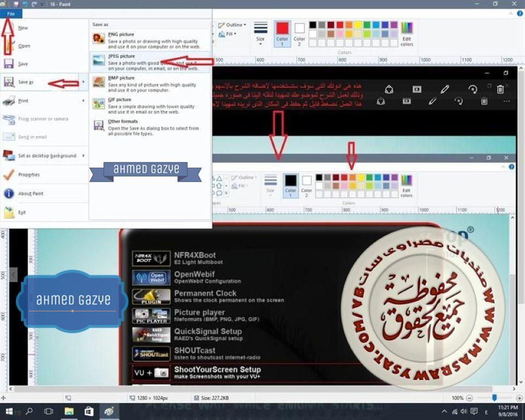The height and width of the screenshot is (420, 525).
Task: Pick the yellow color swatch
Action: pyautogui.click(x=358, y=25)
